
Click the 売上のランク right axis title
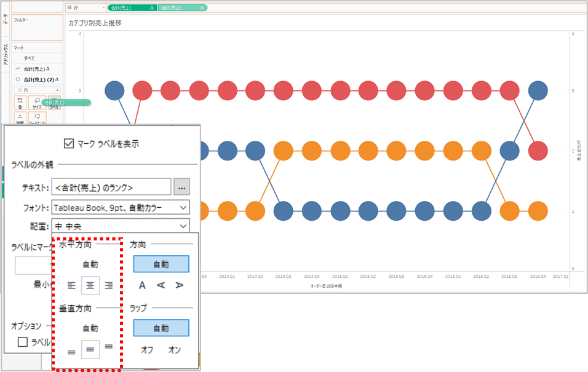[x=579, y=151]
